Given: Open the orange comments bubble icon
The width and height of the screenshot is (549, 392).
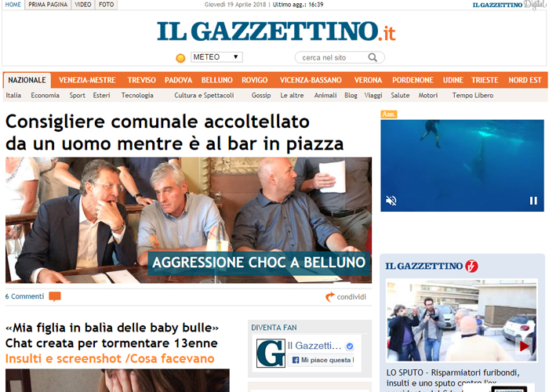Looking at the screenshot, I should click(55, 296).
